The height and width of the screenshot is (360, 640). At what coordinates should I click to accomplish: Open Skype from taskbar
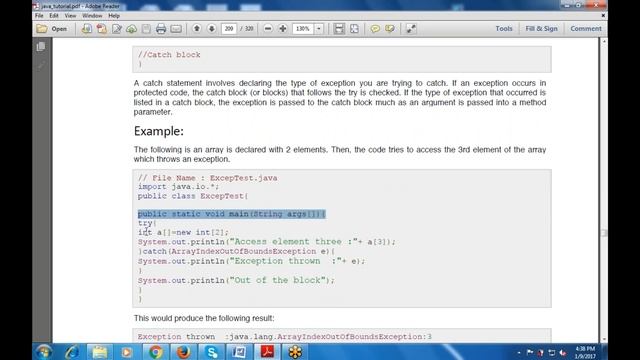point(211,351)
